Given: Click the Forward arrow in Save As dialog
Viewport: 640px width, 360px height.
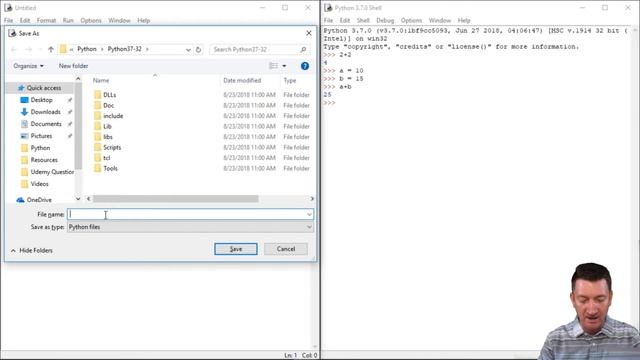Looking at the screenshot, I should 28,49.
